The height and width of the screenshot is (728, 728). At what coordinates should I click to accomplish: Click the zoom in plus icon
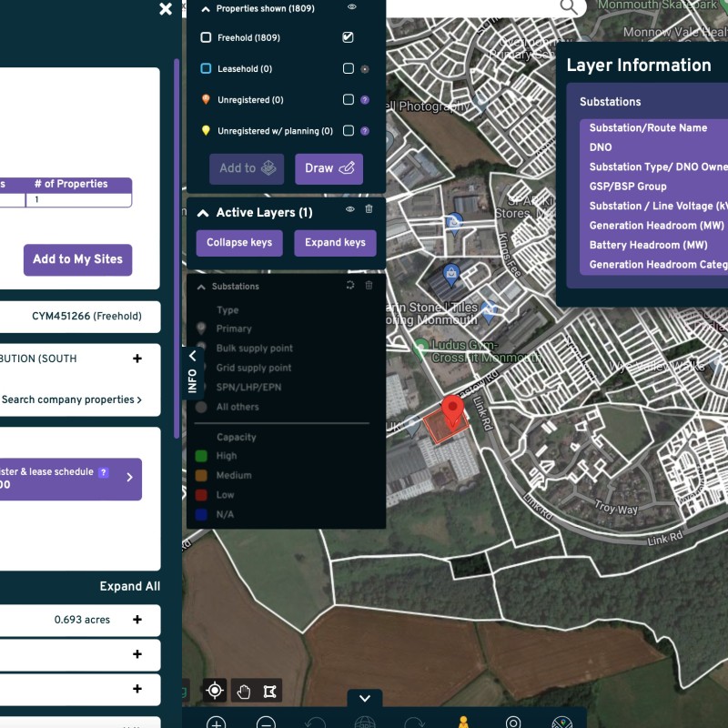216,723
